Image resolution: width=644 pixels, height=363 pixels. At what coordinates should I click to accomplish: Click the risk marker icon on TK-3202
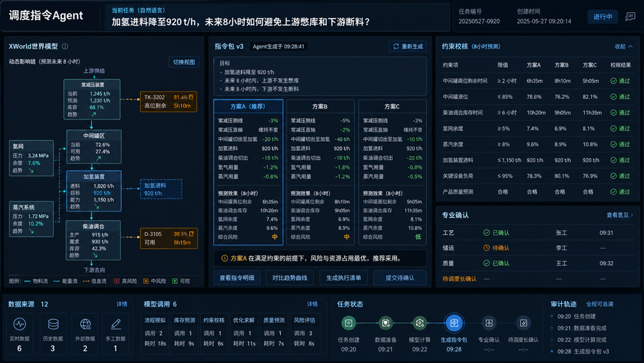191,97
